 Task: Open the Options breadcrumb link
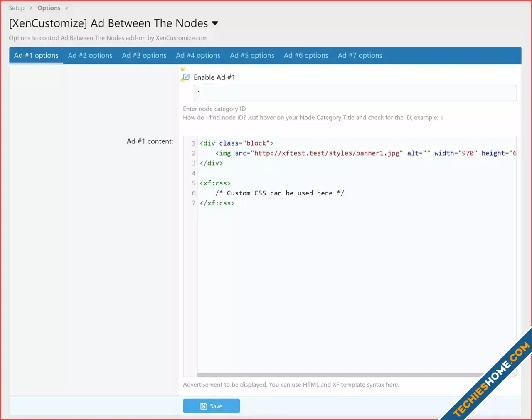[x=49, y=8]
